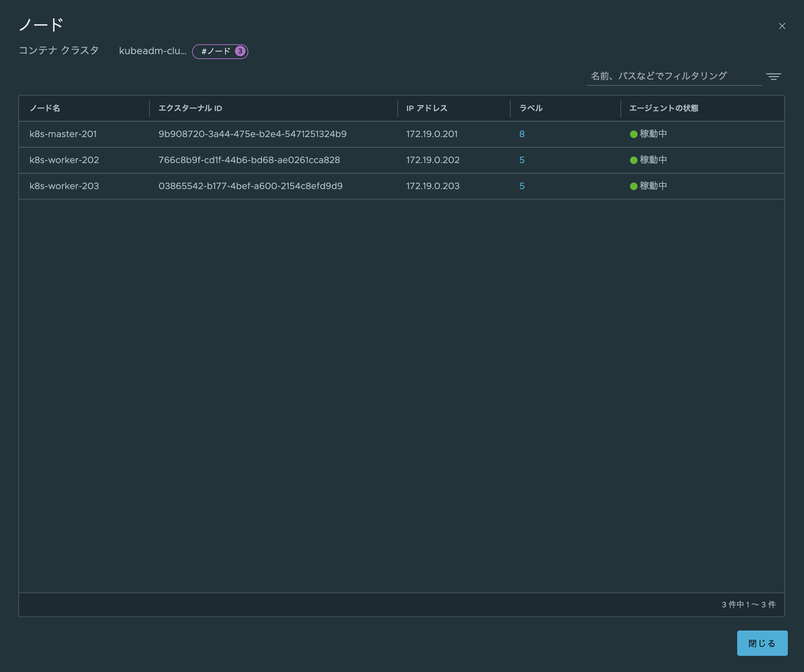Viewport: 804px width, 672px height.
Task: Sort by エクスターナル ID column header
Action: (190, 108)
